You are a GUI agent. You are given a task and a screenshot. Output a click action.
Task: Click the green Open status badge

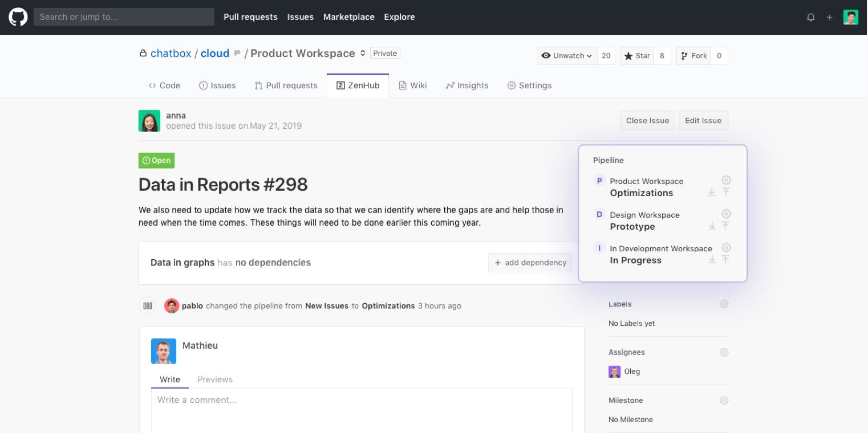click(156, 161)
